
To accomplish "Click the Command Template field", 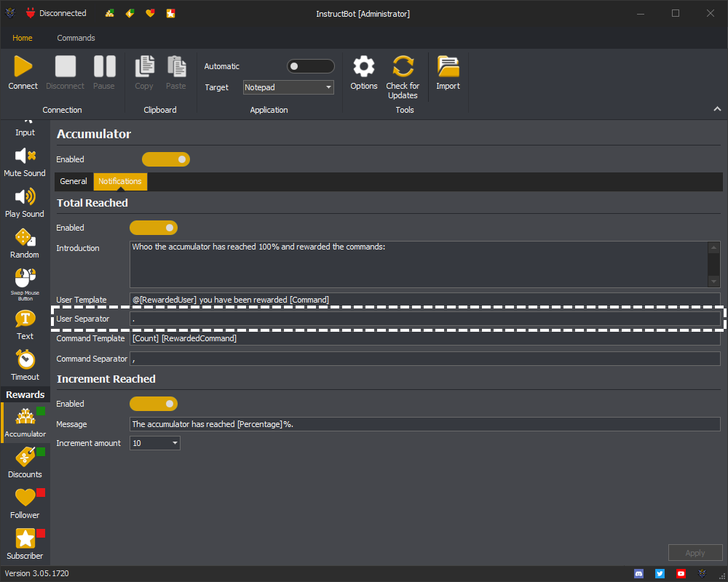I will coord(425,338).
